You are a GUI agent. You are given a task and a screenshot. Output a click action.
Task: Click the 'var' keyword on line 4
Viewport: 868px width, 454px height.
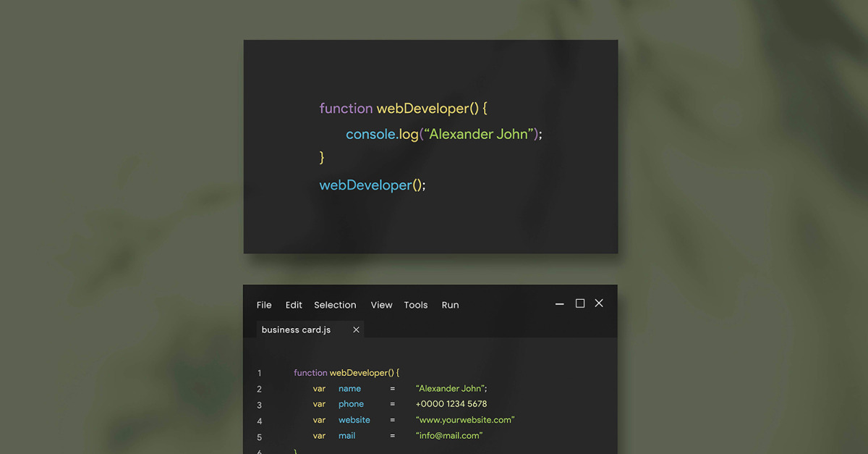319,420
